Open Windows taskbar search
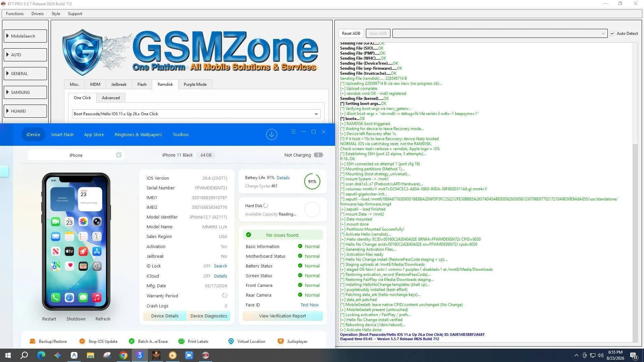The height and width of the screenshot is (362, 644). tap(24, 355)
